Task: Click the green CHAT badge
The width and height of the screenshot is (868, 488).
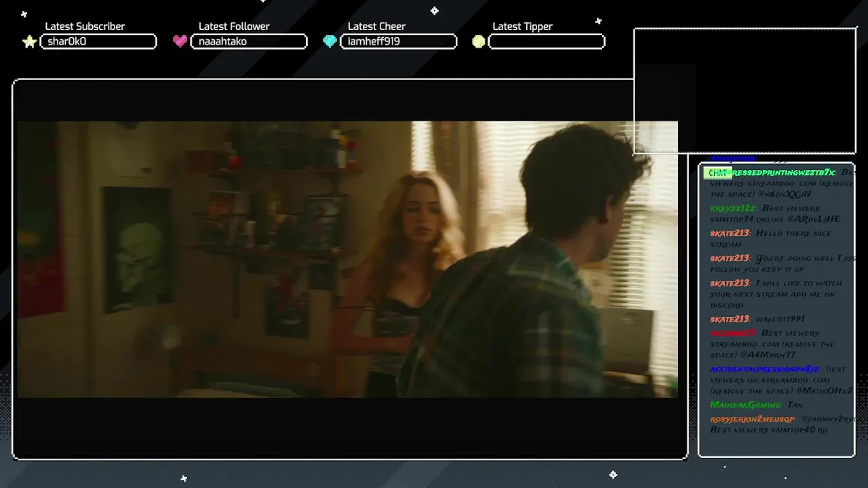Action: coord(717,173)
